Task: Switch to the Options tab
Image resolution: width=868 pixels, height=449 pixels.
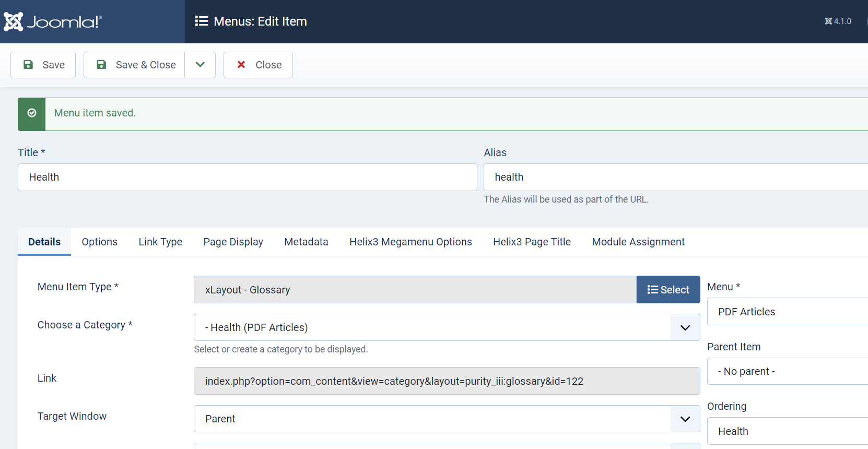Action: 99,242
